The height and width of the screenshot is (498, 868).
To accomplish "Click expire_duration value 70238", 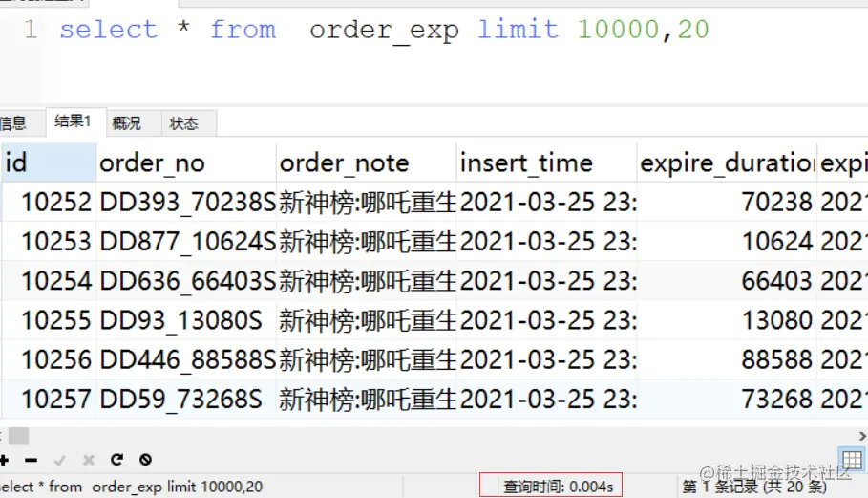I will point(727,203).
